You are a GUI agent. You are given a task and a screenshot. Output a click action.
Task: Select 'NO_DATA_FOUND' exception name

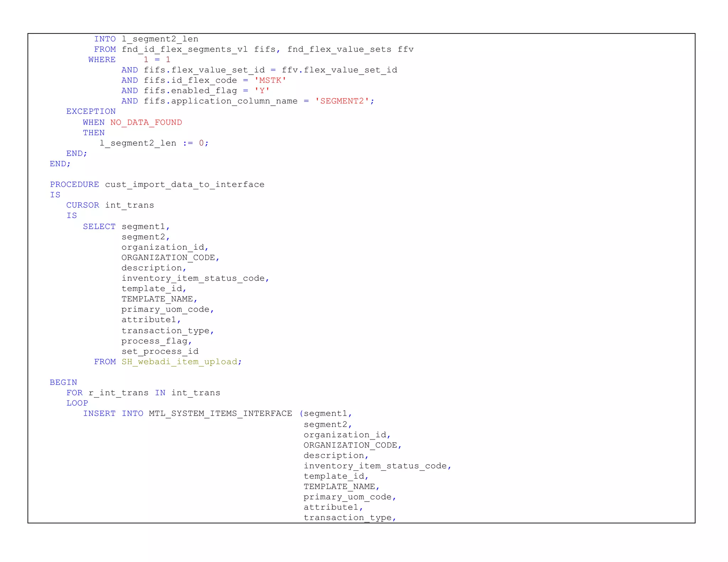(146, 123)
